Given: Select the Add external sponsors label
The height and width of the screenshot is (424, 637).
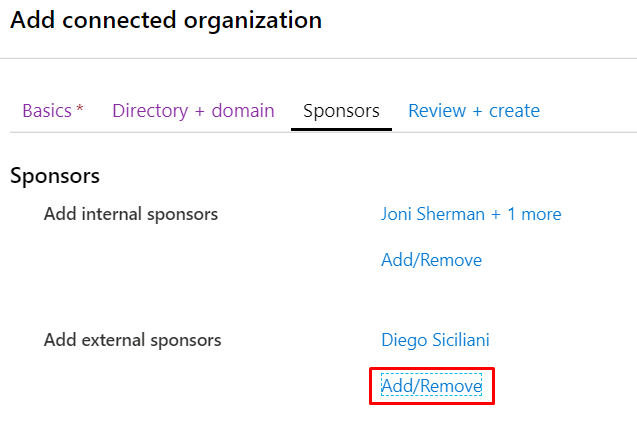Looking at the screenshot, I should [x=133, y=340].
